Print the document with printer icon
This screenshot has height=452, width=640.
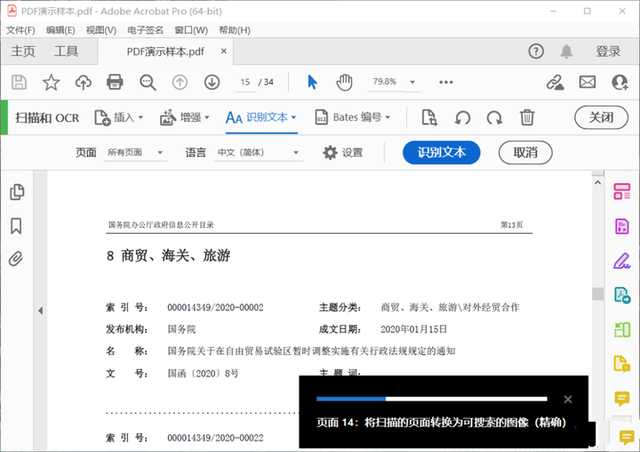[115, 82]
